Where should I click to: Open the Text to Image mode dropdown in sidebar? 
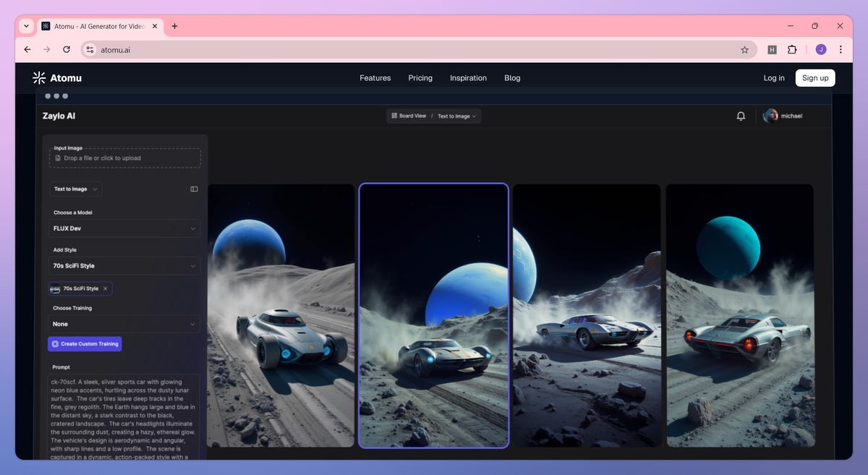coord(76,189)
